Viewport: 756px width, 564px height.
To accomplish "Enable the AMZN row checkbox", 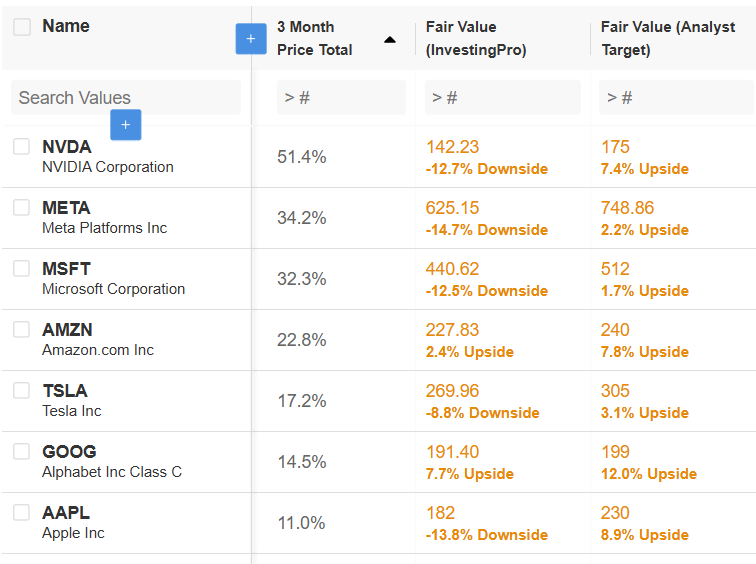I will (x=22, y=330).
